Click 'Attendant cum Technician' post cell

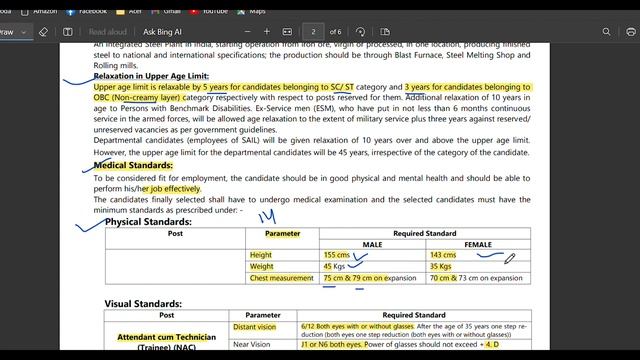click(167, 337)
